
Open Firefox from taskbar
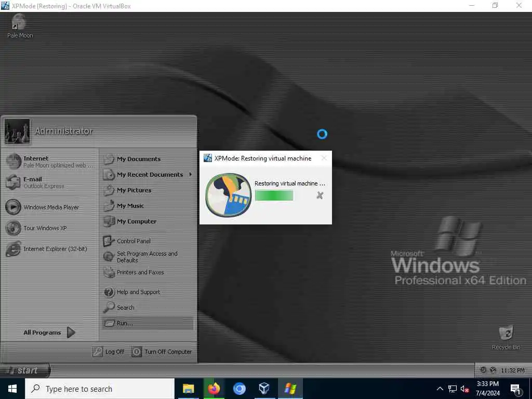(214, 389)
